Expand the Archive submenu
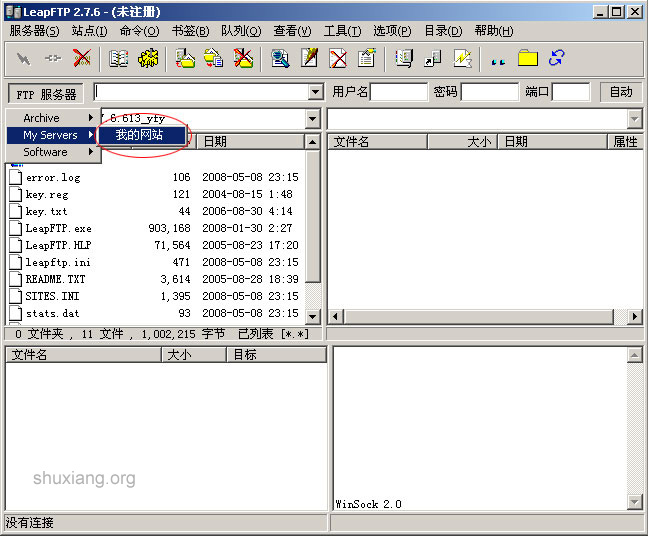Screen dimensions: 648x536 coord(53,118)
